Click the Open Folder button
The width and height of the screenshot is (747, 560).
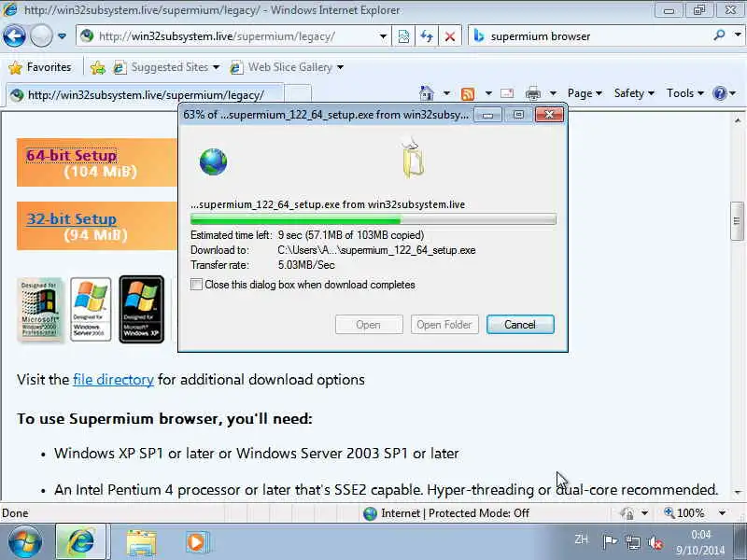444,325
